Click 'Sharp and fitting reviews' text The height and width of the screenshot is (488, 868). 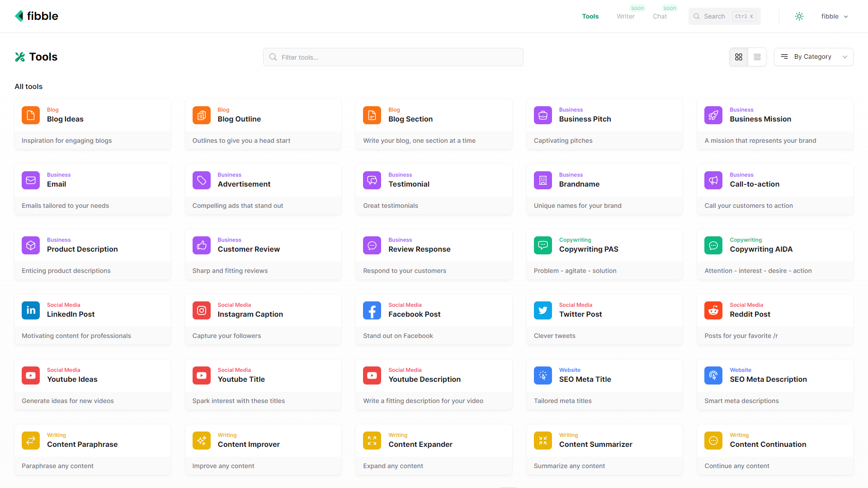point(230,271)
